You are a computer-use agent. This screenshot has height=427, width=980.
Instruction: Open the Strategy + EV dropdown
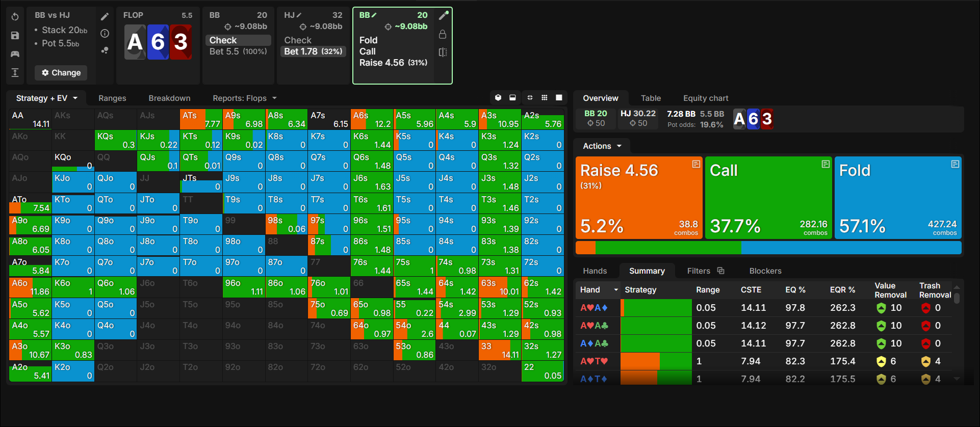click(47, 98)
